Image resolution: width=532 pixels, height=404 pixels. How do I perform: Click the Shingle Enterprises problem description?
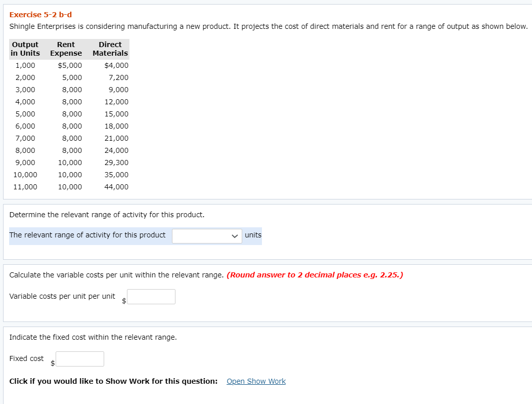pyautogui.click(x=269, y=26)
